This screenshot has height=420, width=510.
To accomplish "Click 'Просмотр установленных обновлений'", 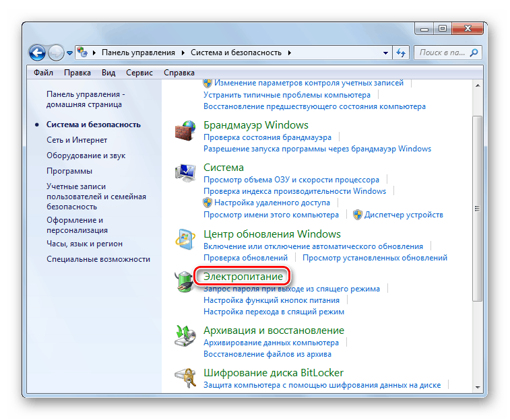I will (x=375, y=258).
